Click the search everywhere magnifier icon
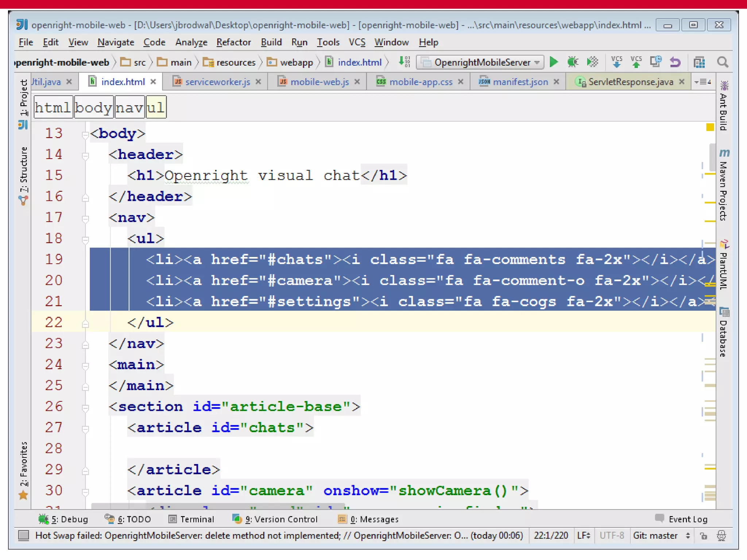 coord(722,62)
